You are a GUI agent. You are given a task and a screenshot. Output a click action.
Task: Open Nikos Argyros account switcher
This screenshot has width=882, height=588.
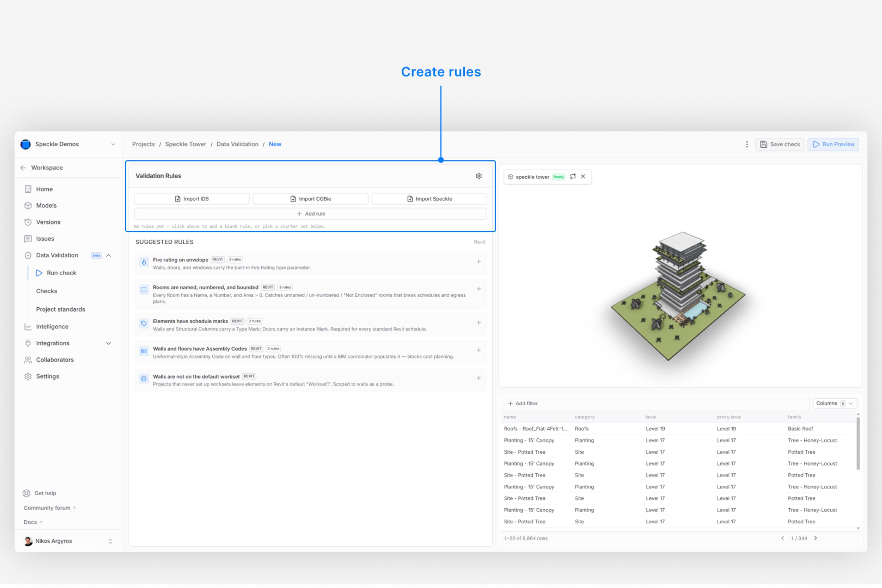point(68,541)
